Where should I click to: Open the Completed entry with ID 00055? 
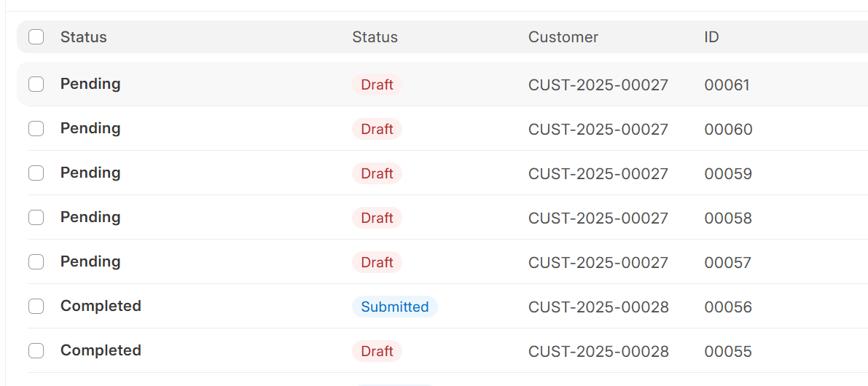click(x=101, y=350)
